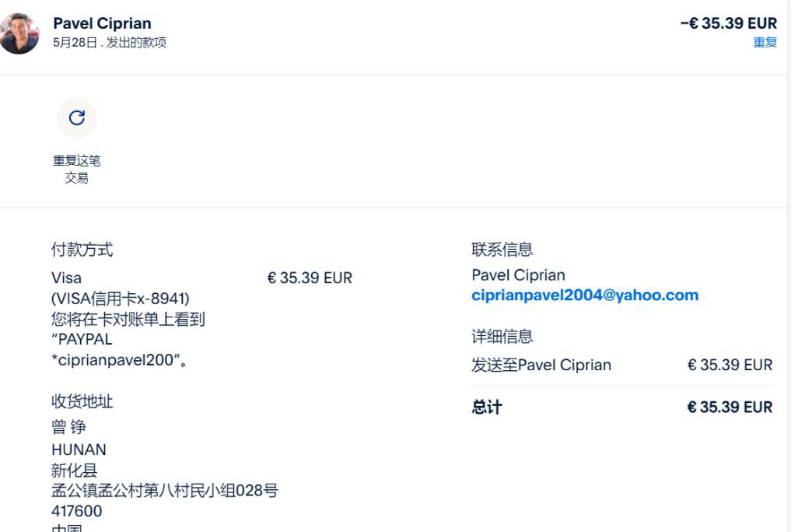Click the address line ending in 028号
798x532 pixels.
[165, 491]
